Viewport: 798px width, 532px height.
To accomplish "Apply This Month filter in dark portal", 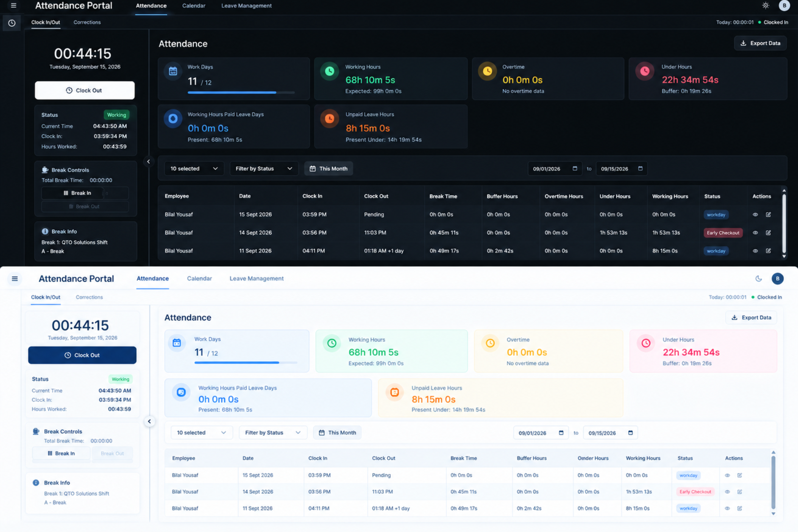I will (328, 168).
